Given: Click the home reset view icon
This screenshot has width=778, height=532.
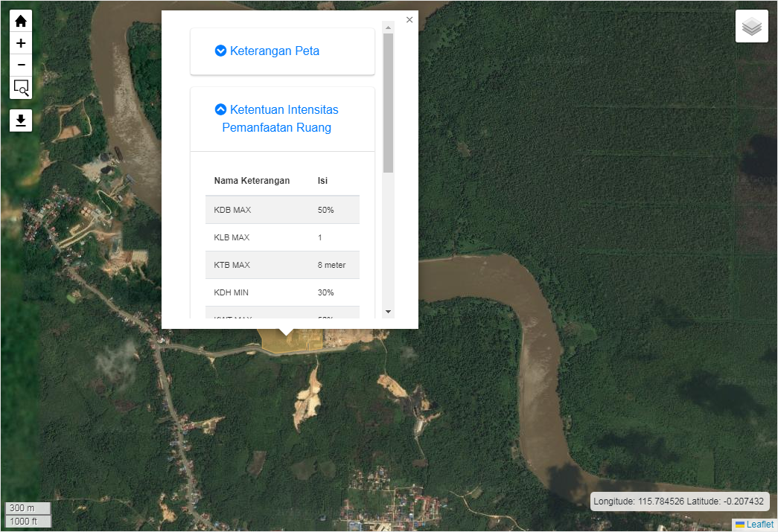Looking at the screenshot, I should point(21,21).
